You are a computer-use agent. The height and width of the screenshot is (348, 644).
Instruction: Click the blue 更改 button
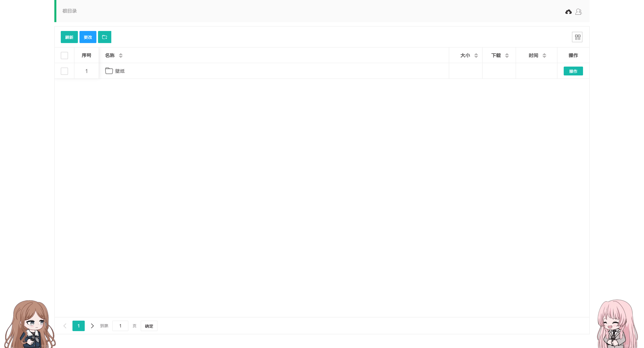point(88,37)
